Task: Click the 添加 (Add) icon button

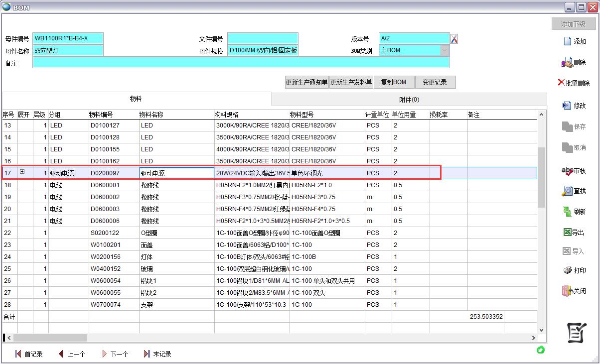Action: (x=567, y=41)
